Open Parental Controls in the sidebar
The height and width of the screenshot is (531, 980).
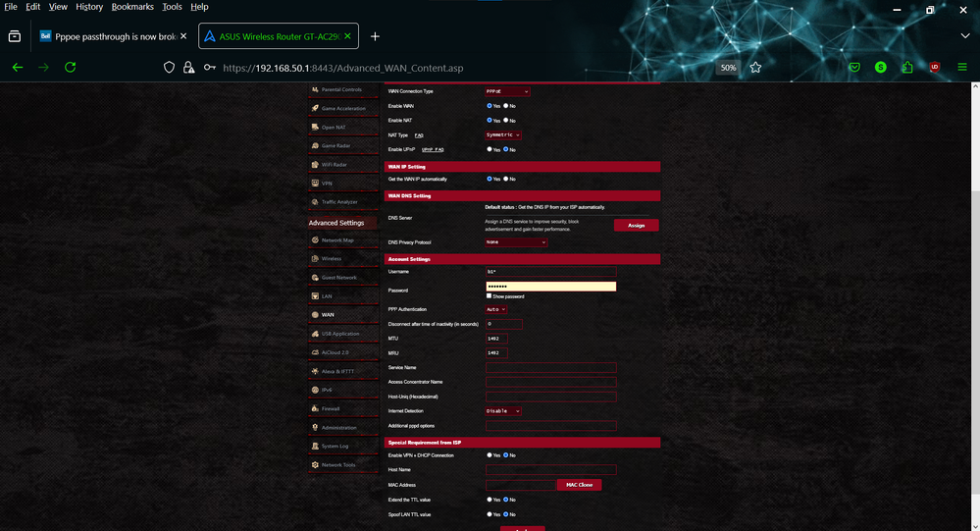pos(342,89)
